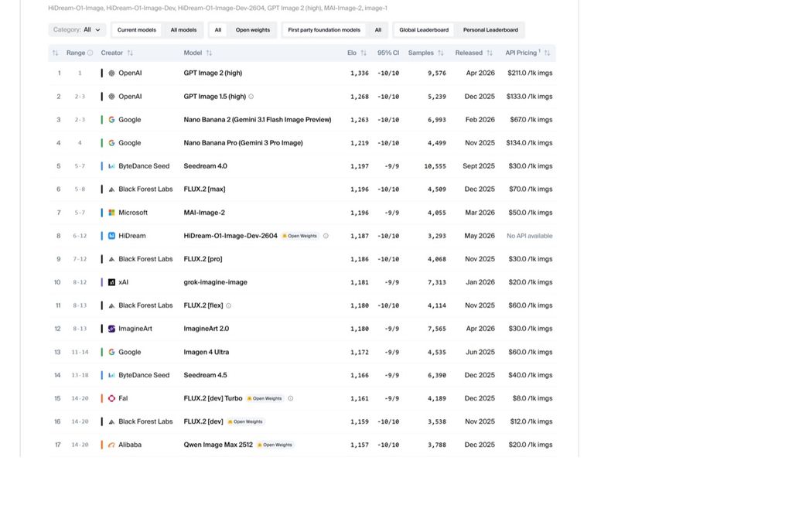The height and width of the screenshot is (532, 792).
Task: Sort by Released column arrows
Action: (x=489, y=53)
